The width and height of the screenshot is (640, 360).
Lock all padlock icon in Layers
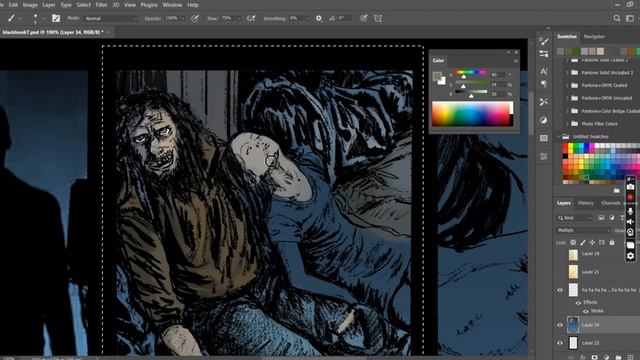tap(611, 242)
